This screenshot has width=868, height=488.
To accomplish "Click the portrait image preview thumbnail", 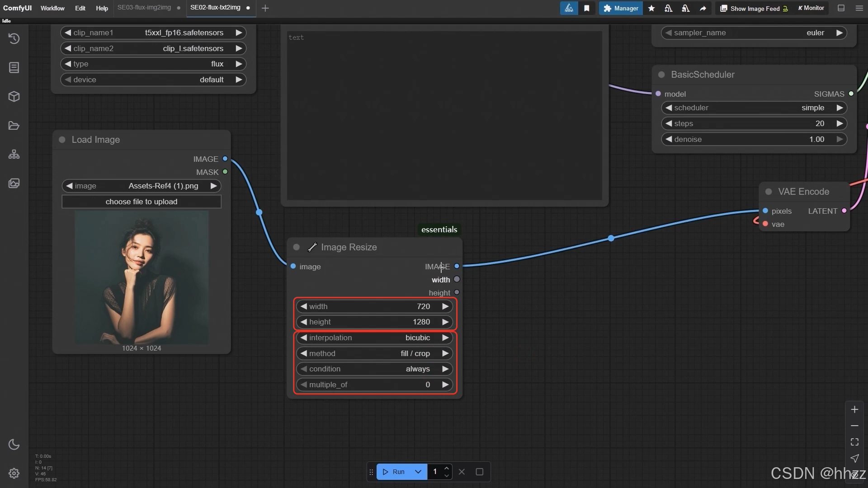I will tap(142, 277).
